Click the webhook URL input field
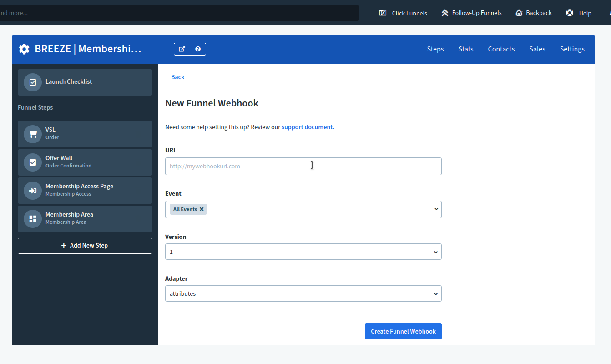The width and height of the screenshot is (611, 364). point(303,166)
